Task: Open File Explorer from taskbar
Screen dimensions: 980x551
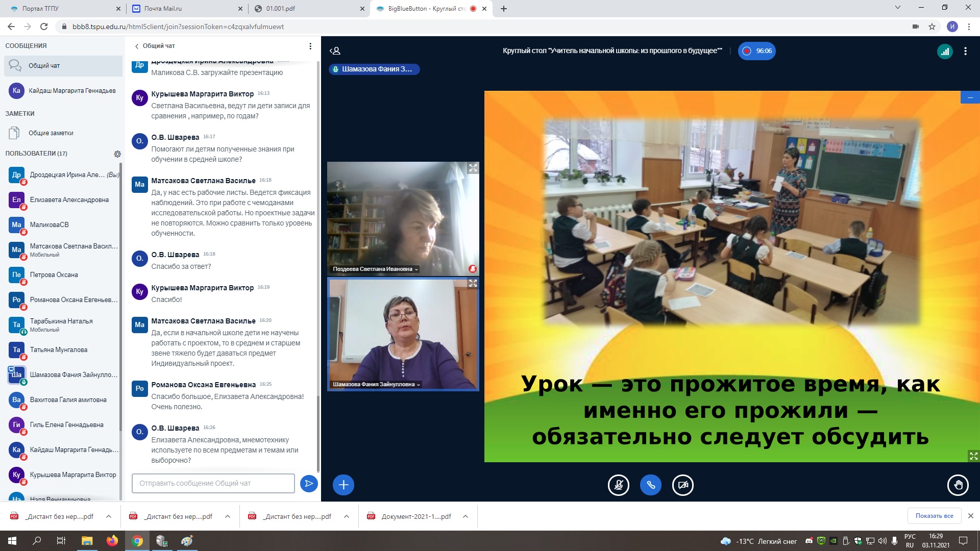Action: pyautogui.click(x=87, y=541)
